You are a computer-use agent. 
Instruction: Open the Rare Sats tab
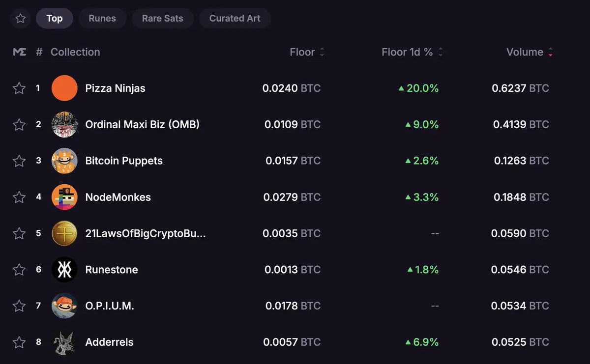click(x=162, y=19)
